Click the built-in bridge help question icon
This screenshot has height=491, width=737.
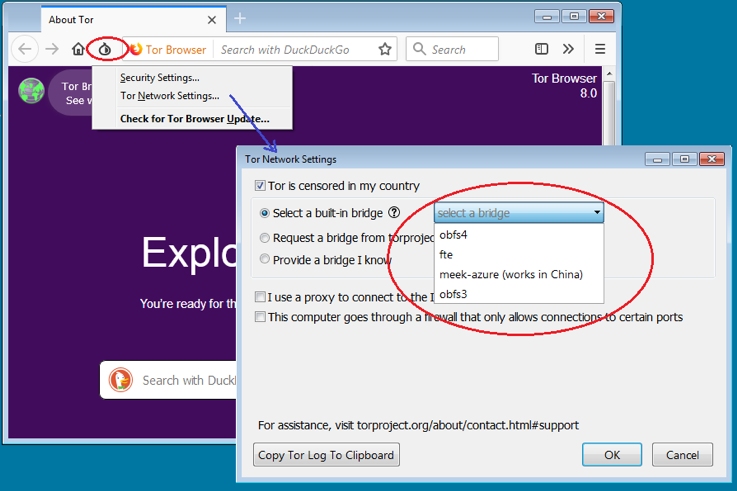(394, 213)
